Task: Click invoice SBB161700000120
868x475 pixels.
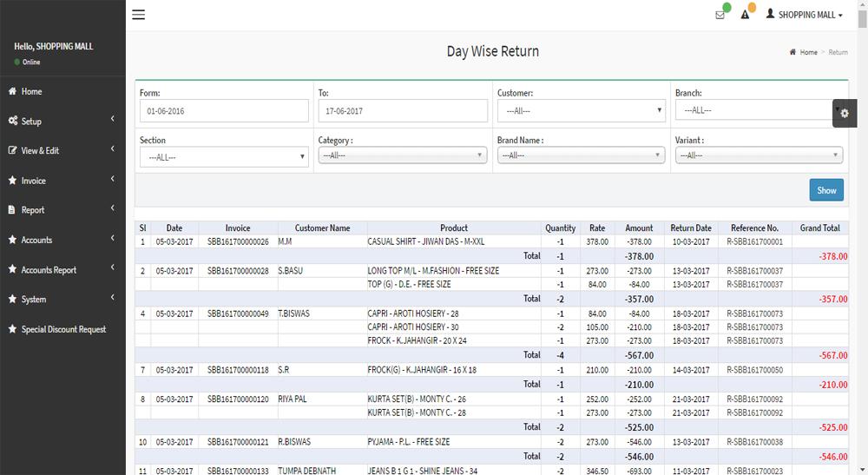Action: click(238, 399)
